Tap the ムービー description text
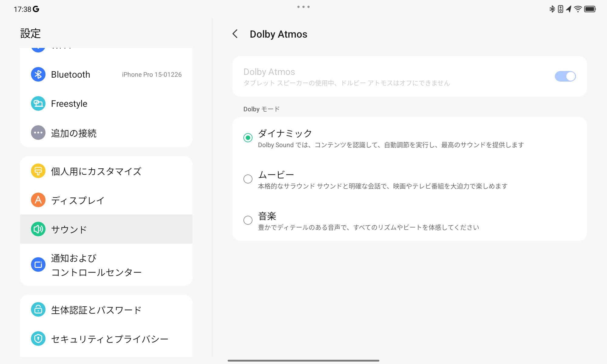This screenshot has width=607, height=364. tap(383, 186)
